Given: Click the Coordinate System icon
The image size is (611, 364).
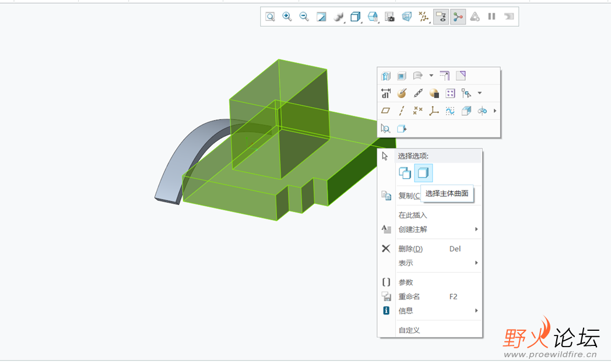Looking at the screenshot, I should pos(434,111).
